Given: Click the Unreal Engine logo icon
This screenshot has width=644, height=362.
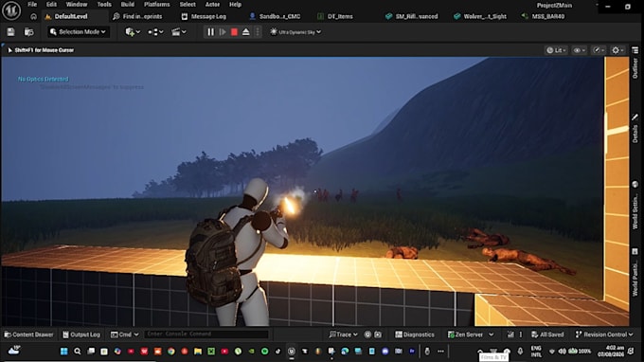Looking at the screenshot, I should pyautogui.click(x=11, y=10).
